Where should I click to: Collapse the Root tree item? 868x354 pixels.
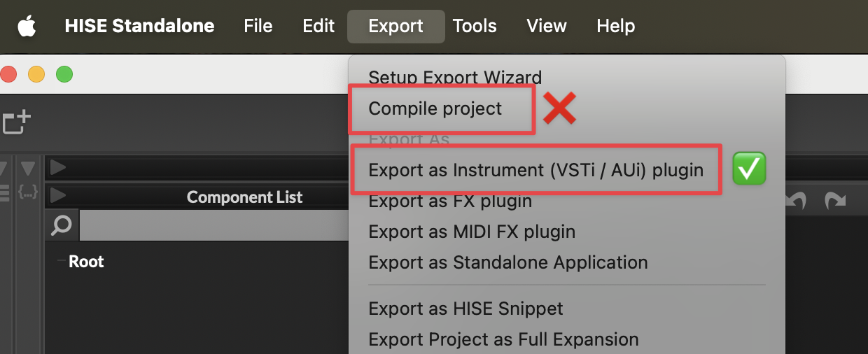pos(62,262)
